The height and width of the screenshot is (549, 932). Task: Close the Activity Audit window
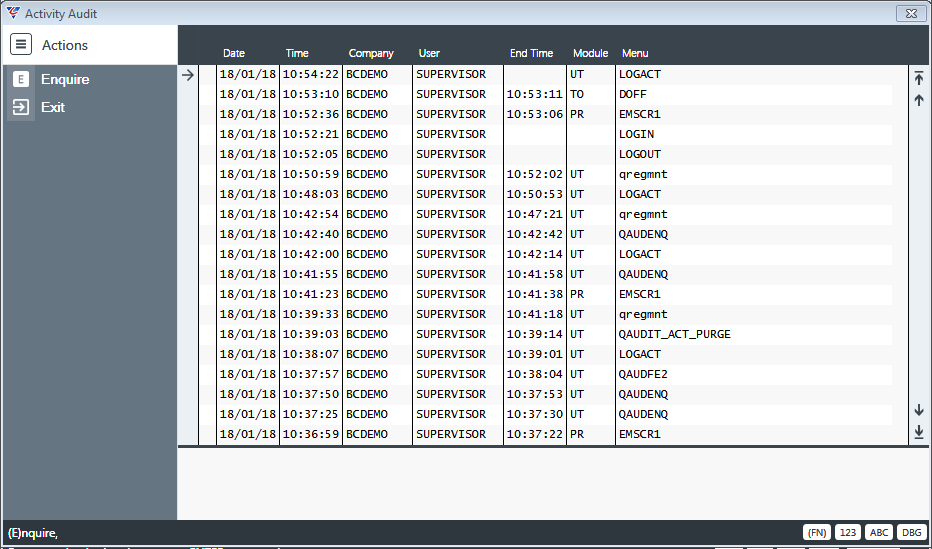tap(911, 13)
